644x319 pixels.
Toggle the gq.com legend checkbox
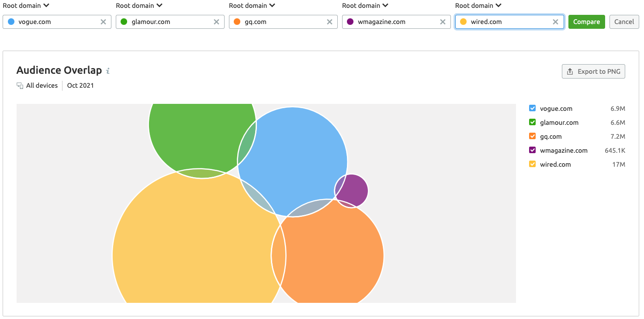(532, 136)
